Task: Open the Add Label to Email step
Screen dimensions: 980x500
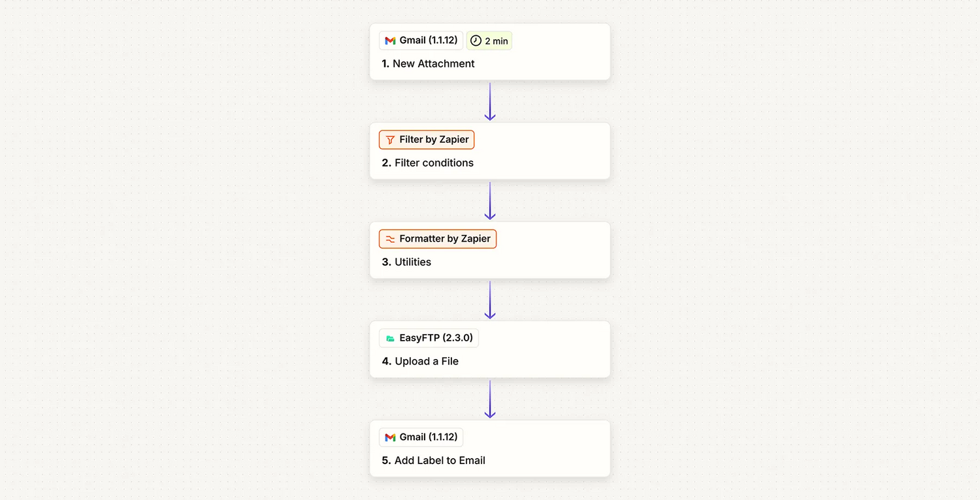Action: (x=440, y=461)
